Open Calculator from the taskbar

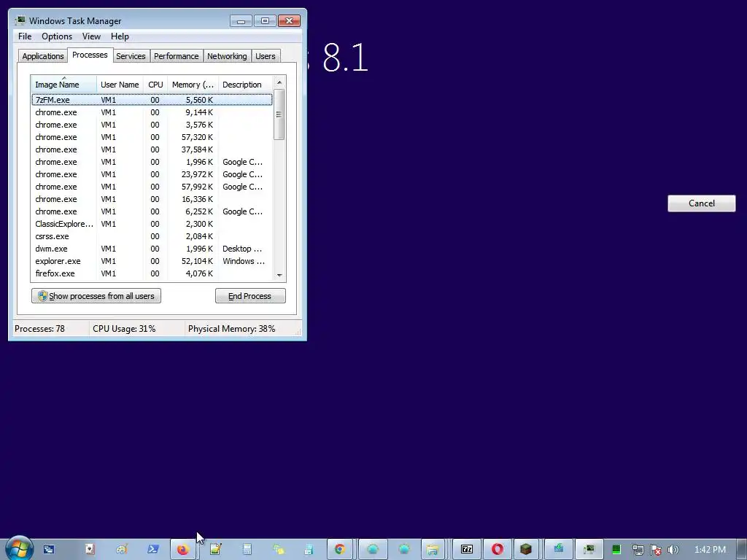coord(247,550)
